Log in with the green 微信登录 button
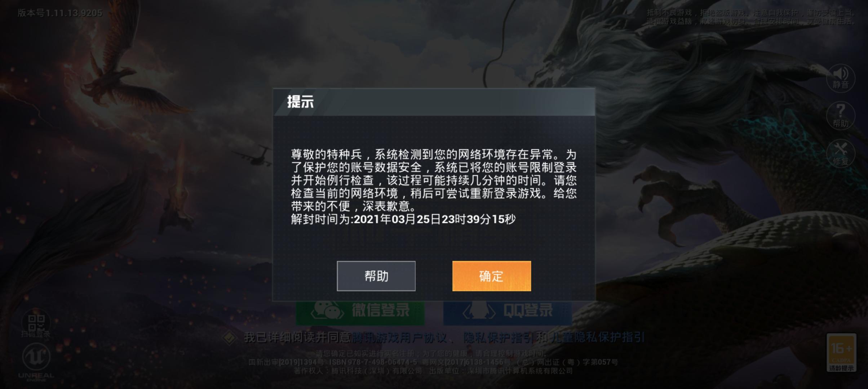Image resolution: width=868 pixels, height=389 pixels. (x=360, y=310)
